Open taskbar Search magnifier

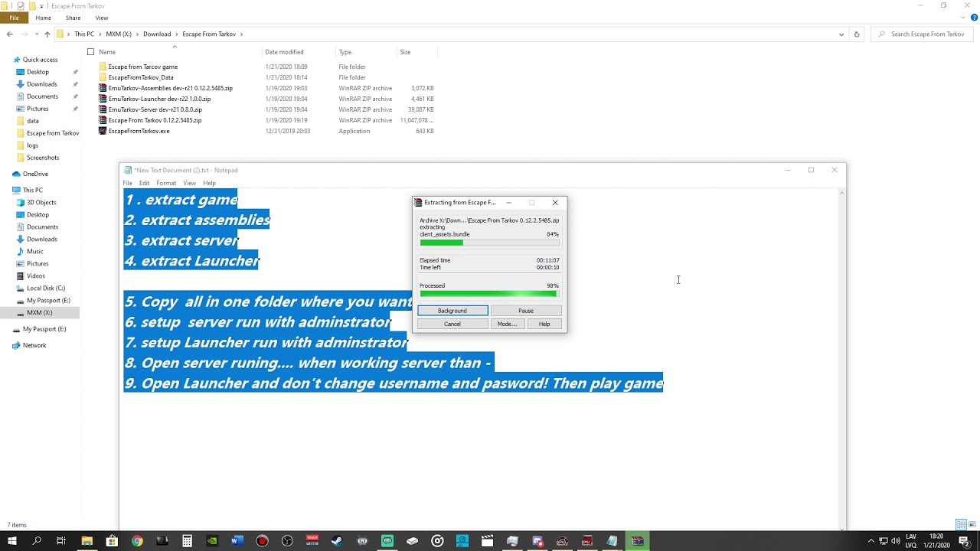(37, 541)
